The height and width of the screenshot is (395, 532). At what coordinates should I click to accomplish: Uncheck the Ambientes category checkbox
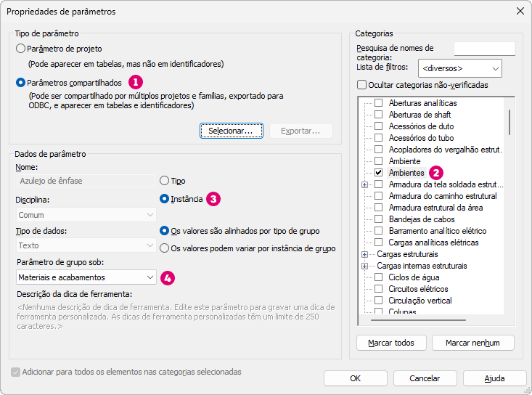(378, 173)
